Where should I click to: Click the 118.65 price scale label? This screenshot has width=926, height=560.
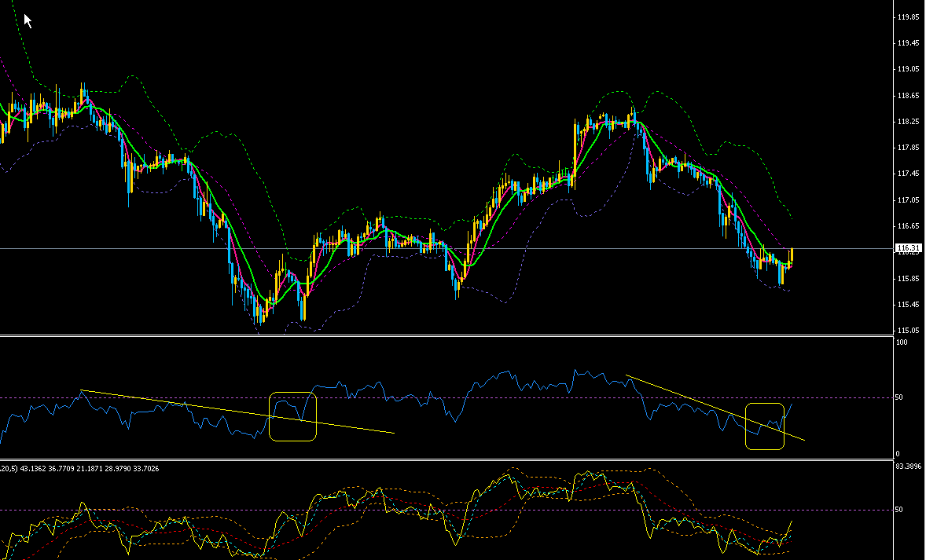pos(908,96)
